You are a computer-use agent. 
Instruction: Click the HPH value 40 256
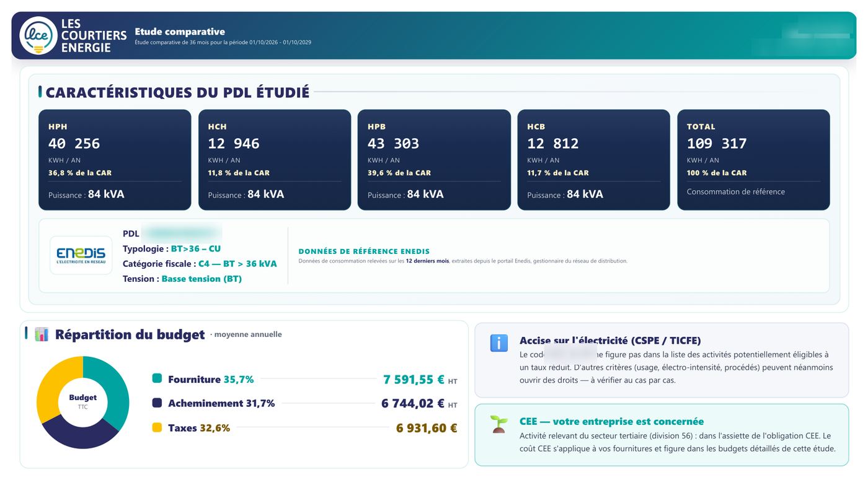click(74, 144)
